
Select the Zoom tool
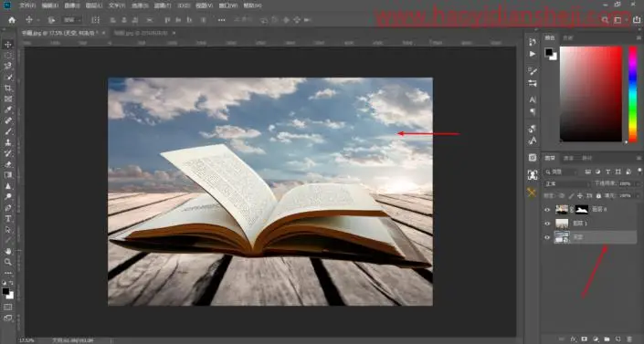click(x=8, y=262)
